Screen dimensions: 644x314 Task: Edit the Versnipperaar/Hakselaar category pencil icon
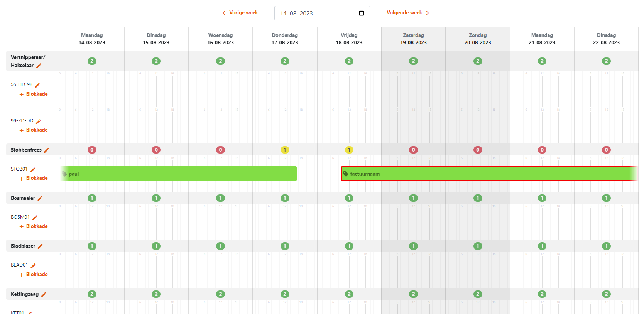[x=39, y=66]
